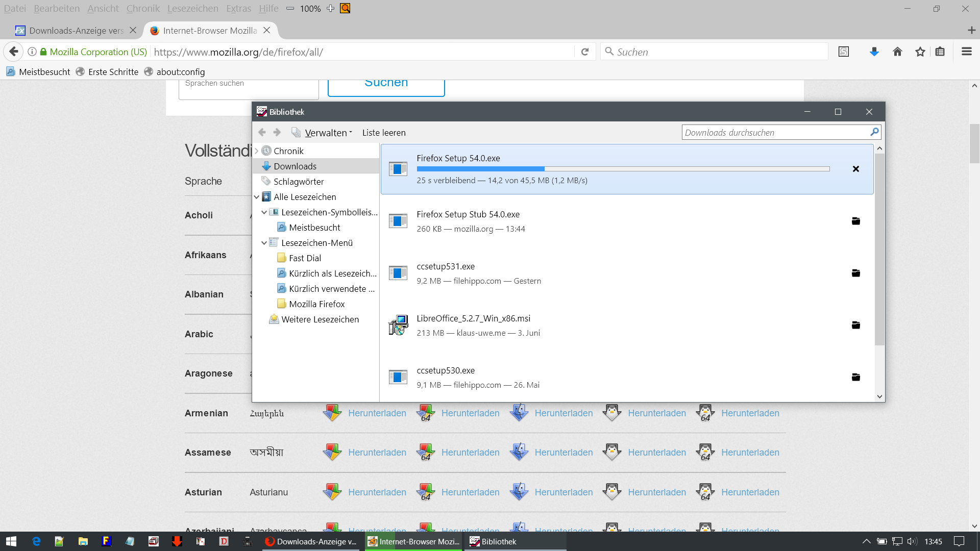The image size is (980, 551).
Task: Click the bookmark star icon
Action: click(920, 52)
